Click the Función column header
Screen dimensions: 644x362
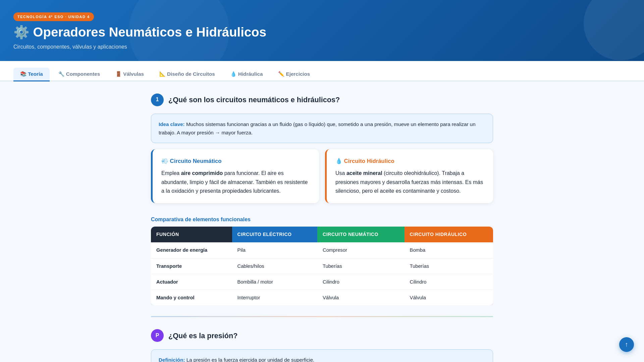[x=192, y=234]
